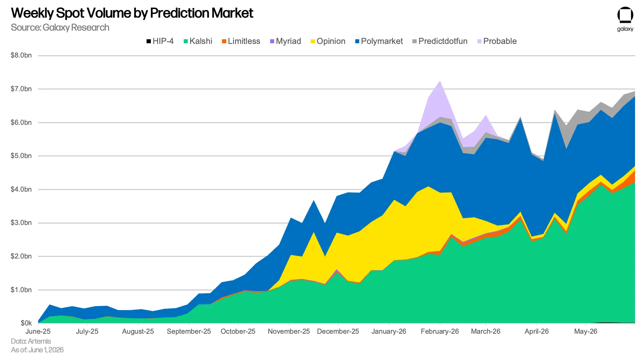Select the "Polymarket" legend label

(382, 41)
